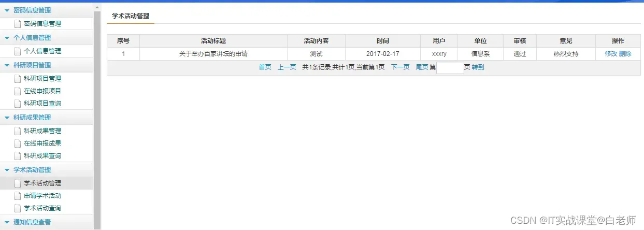Click the 操作 column header
Image resolution: width=644 pixels, height=230 pixels.
pos(618,41)
